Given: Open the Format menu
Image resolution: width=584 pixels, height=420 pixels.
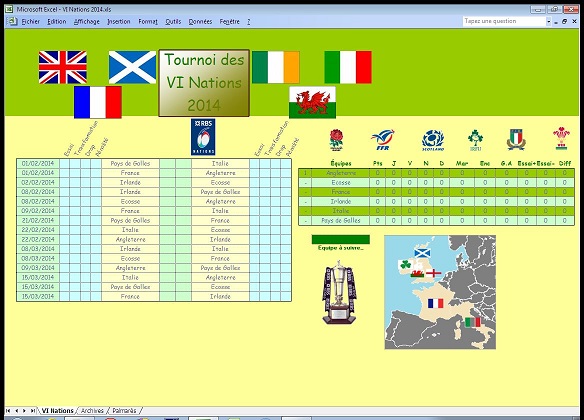Looking at the screenshot, I should click(x=148, y=22).
